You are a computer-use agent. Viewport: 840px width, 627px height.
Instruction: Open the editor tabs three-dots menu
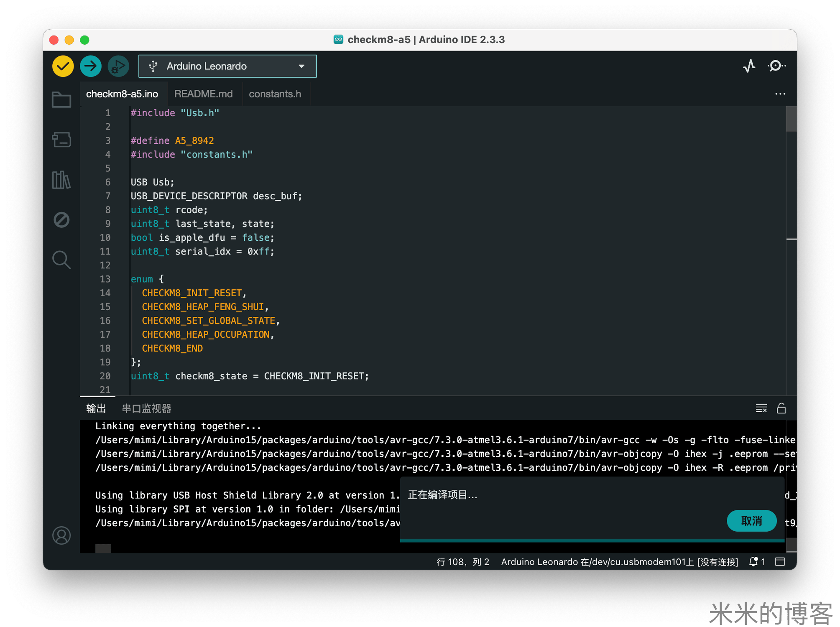[x=780, y=94]
